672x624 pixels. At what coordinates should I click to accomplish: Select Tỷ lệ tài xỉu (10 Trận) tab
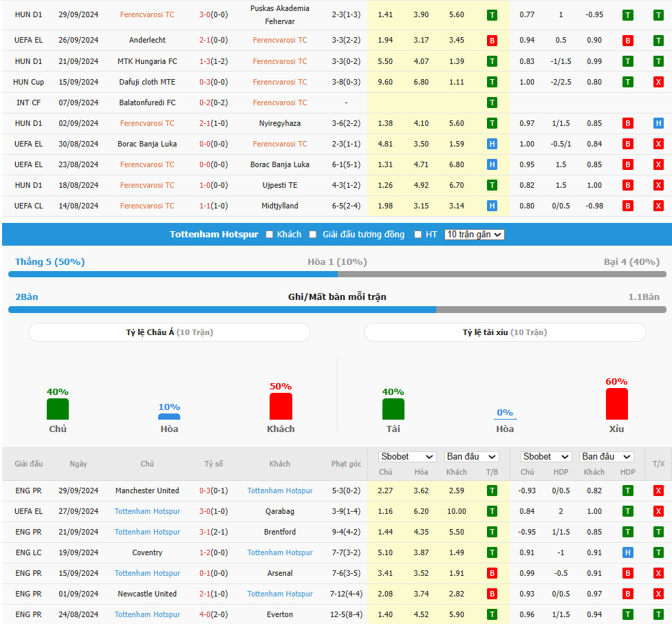pyautogui.click(x=505, y=332)
